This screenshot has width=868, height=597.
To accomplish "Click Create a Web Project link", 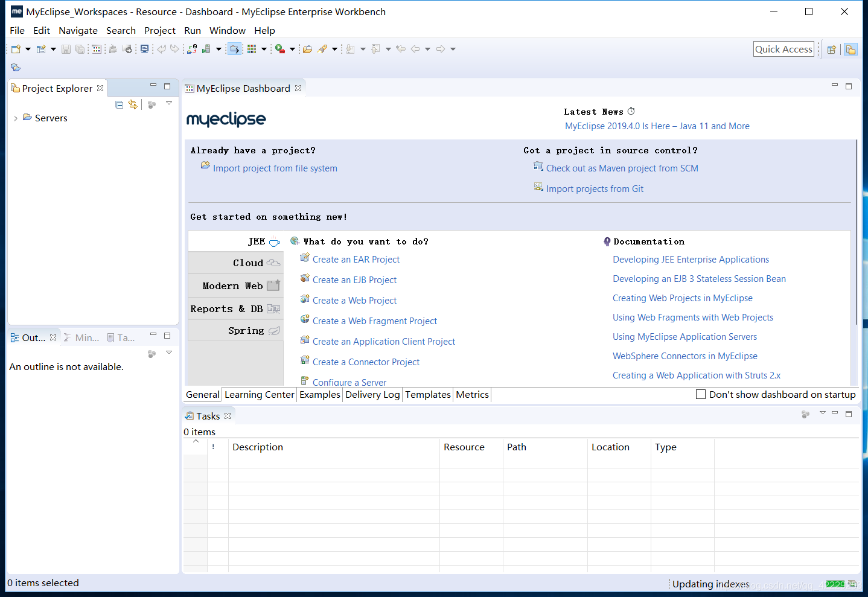I will pos(354,301).
